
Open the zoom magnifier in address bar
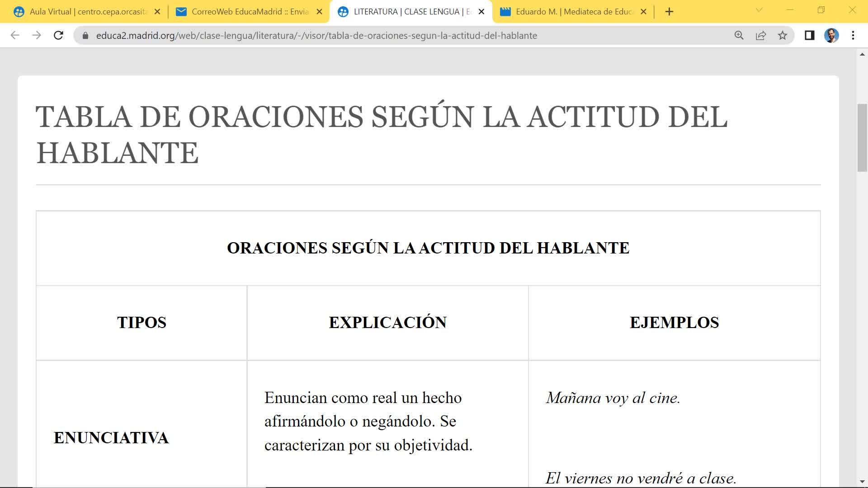pos(739,35)
